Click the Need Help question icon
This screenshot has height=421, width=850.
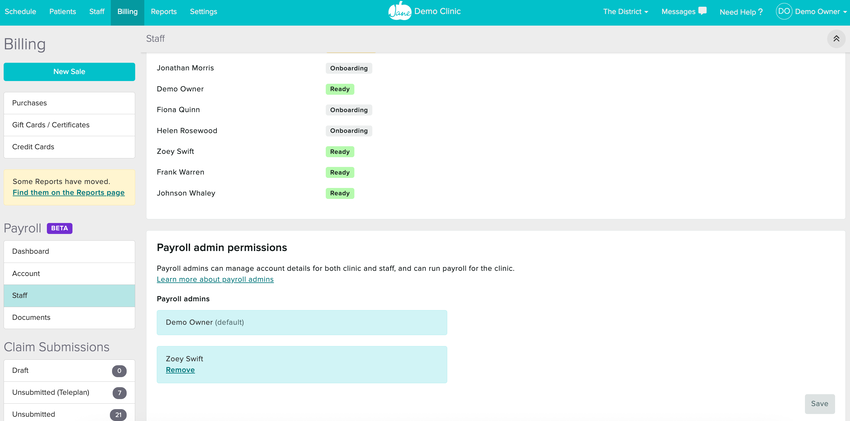point(760,12)
